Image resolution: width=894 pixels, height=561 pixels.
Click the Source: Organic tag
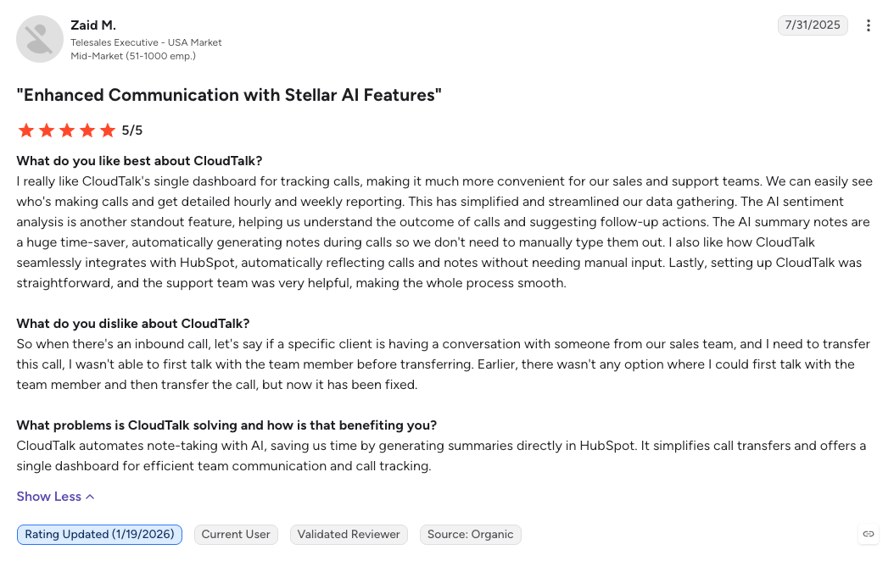(470, 534)
